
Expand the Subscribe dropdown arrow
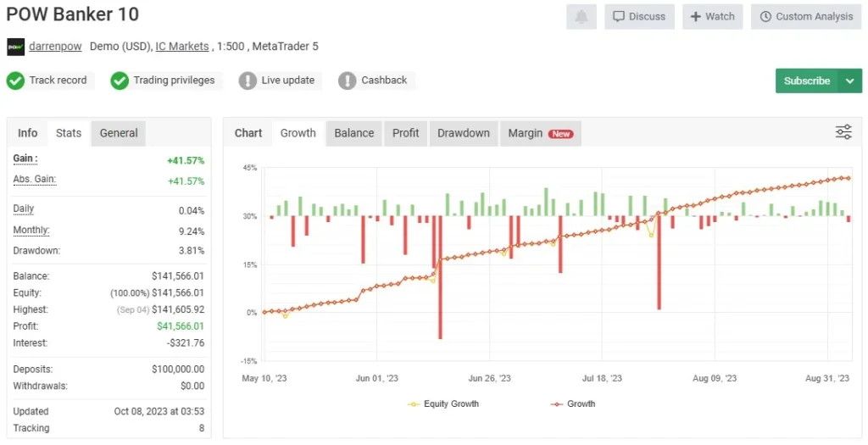[849, 81]
